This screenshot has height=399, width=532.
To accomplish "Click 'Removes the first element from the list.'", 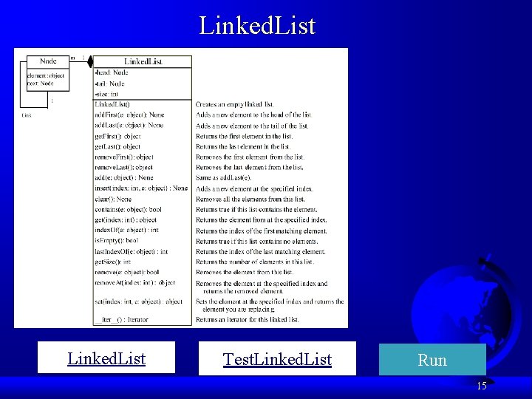I will pos(250,157).
